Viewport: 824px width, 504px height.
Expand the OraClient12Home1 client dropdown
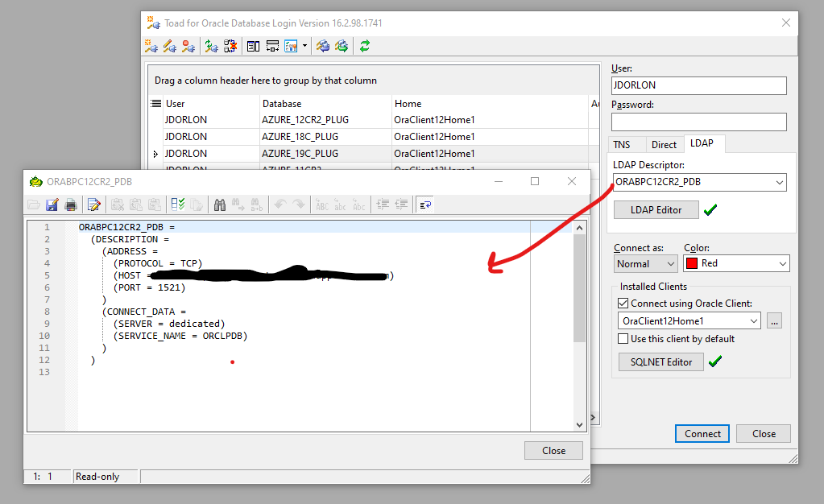tap(754, 320)
